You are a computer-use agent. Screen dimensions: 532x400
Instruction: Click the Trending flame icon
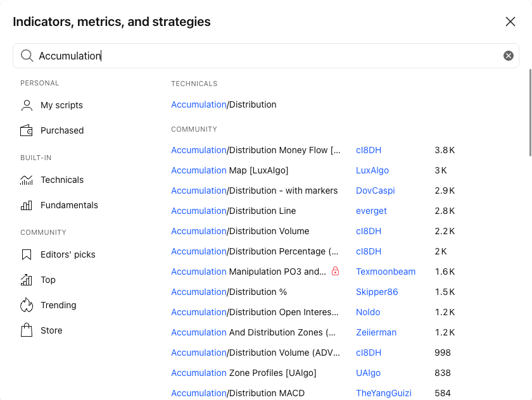click(27, 305)
